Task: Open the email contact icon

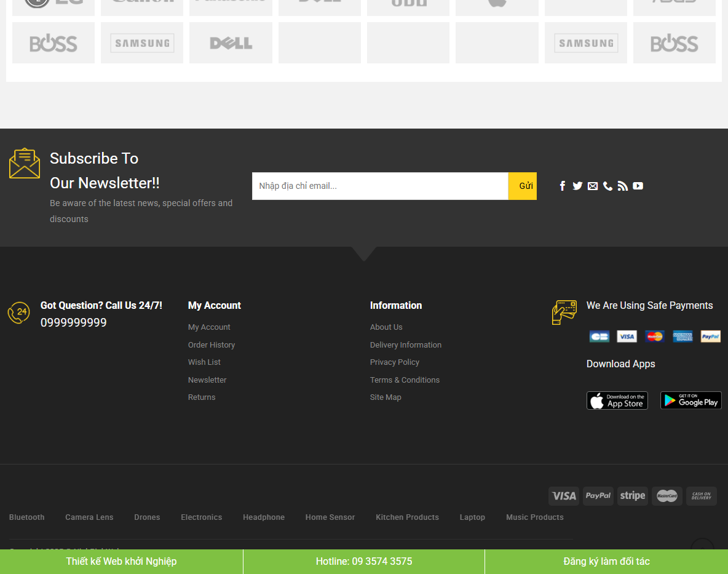Action: click(x=592, y=185)
